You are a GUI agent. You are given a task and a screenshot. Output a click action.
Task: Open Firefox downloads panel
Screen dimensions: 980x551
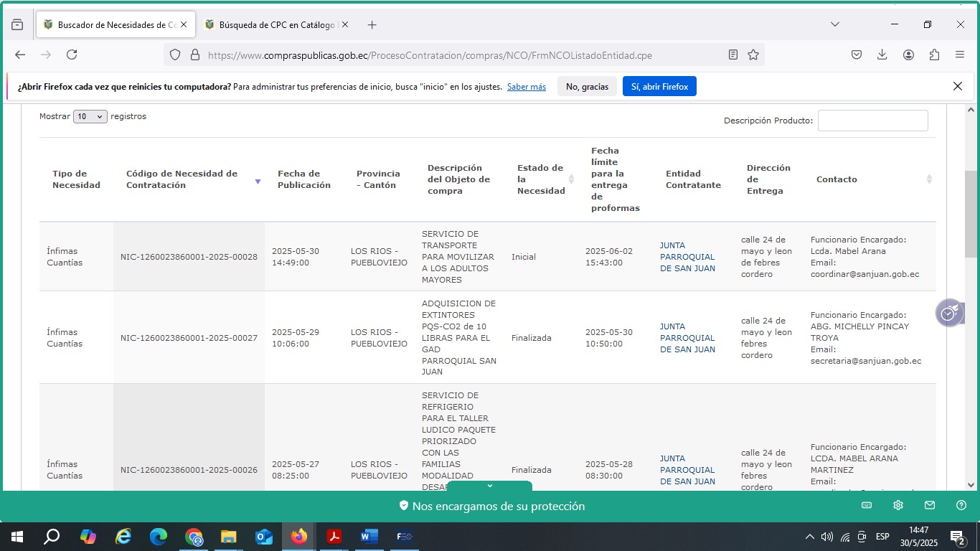point(882,55)
